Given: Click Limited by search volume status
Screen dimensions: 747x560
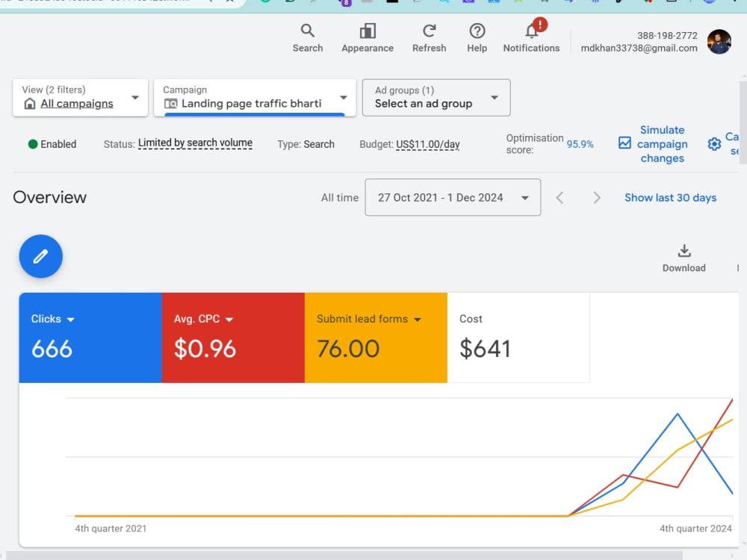Looking at the screenshot, I should (x=195, y=143).
